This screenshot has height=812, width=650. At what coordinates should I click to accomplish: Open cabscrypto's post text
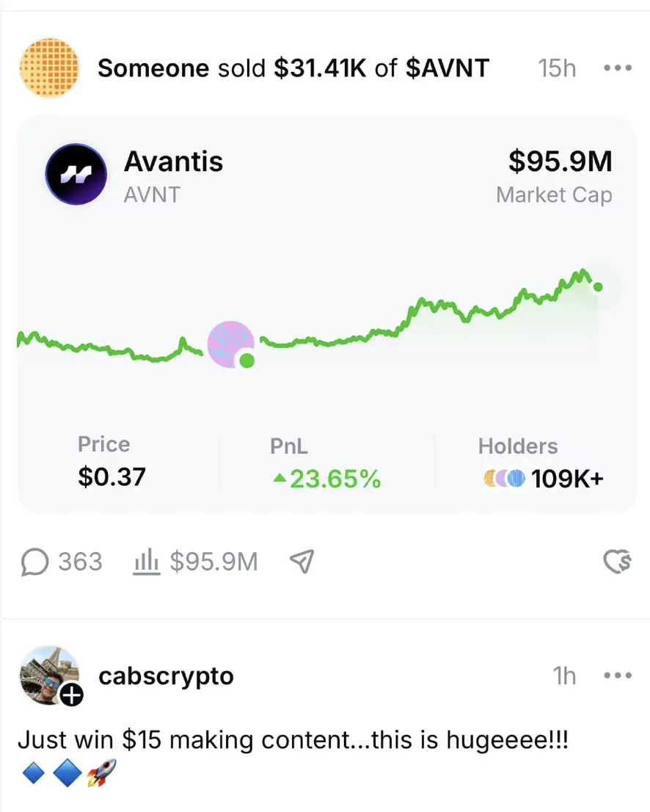click(x=293, y=739)
